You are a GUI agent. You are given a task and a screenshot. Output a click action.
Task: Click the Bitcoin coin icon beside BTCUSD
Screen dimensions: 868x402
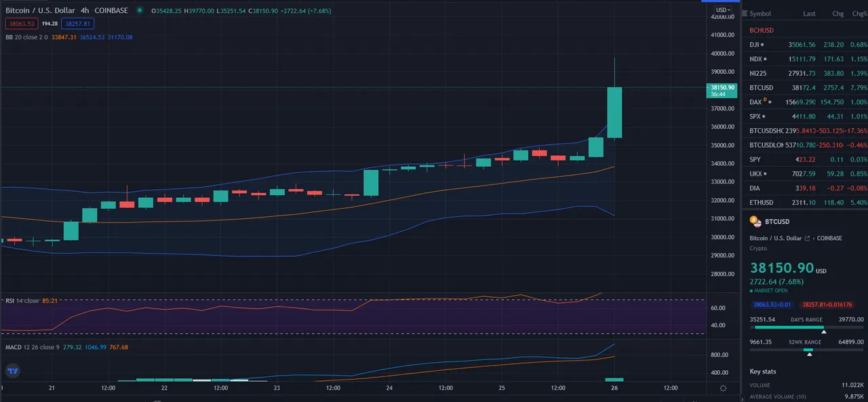[x=755, y=222]
